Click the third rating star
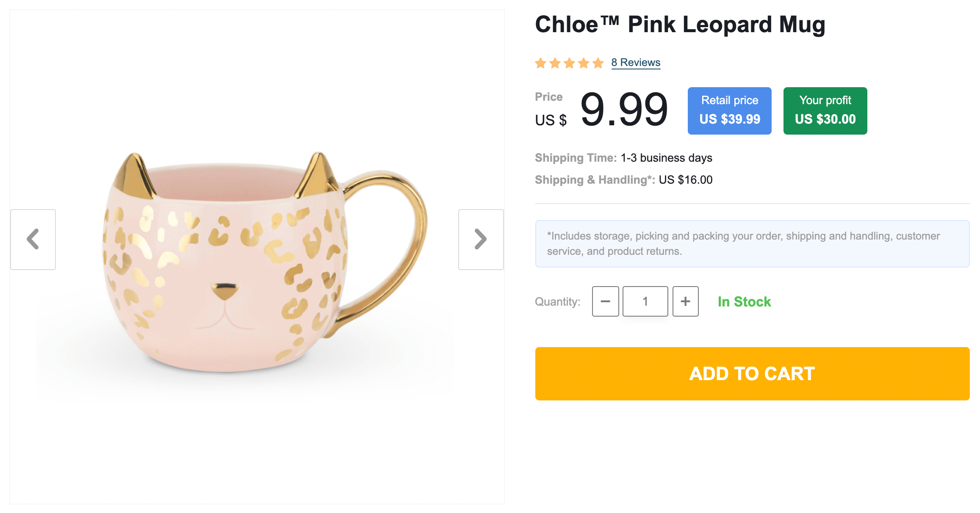 click(x=569, y=63)
